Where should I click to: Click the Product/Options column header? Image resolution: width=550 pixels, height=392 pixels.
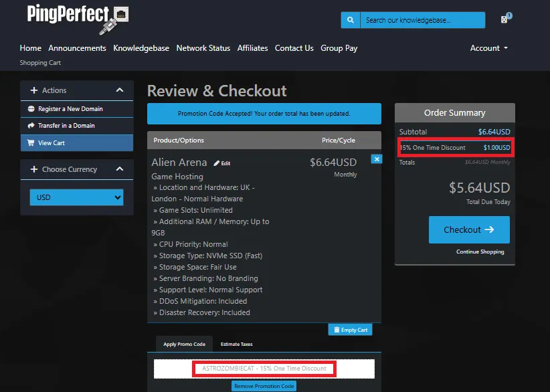click(x=179, y=140)
